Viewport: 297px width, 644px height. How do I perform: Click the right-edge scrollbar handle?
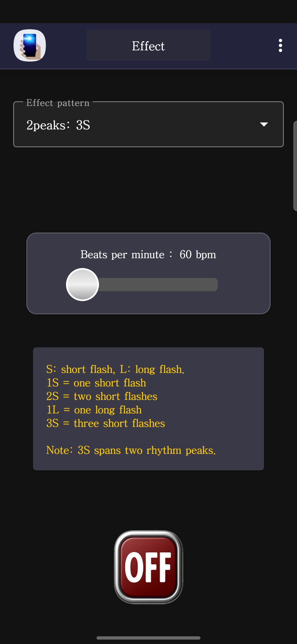click(x=295, y=166)
